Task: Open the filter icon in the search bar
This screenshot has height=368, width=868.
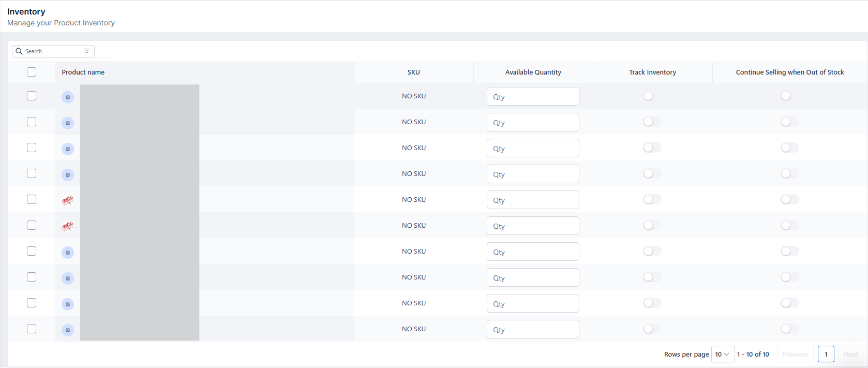Action: pyautogui.click(x=87, y=51)
